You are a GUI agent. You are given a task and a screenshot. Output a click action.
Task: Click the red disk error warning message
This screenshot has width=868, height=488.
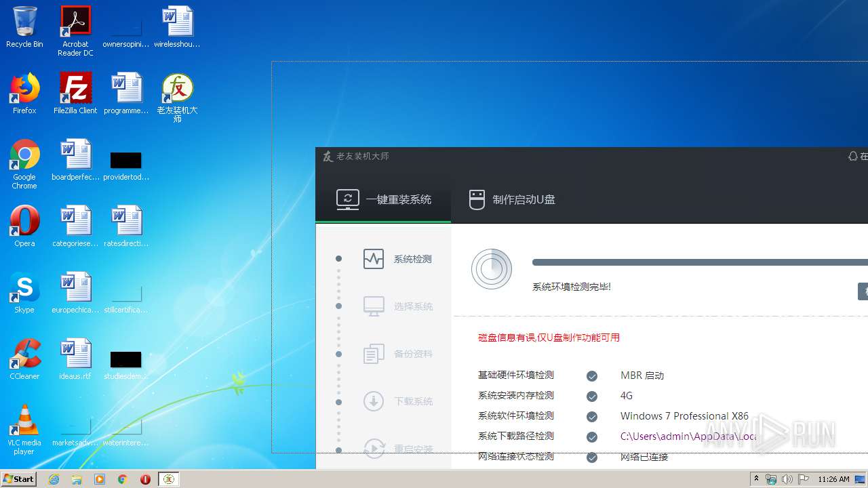[x=549, y=338]
